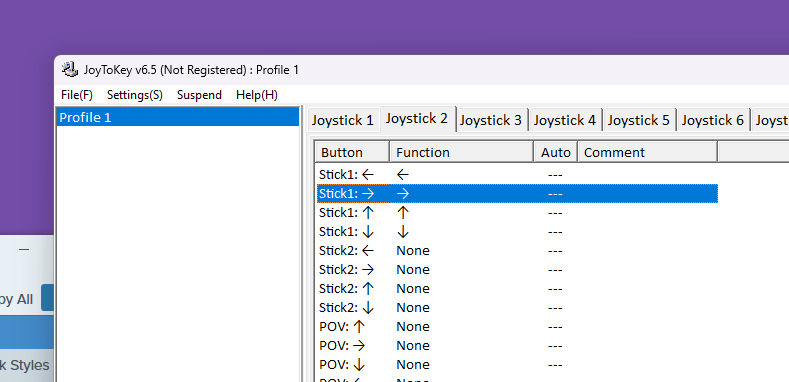This screenshot has height=382, width=789.
Task: Select the Stick1 up arrow row
Action: 517,213
